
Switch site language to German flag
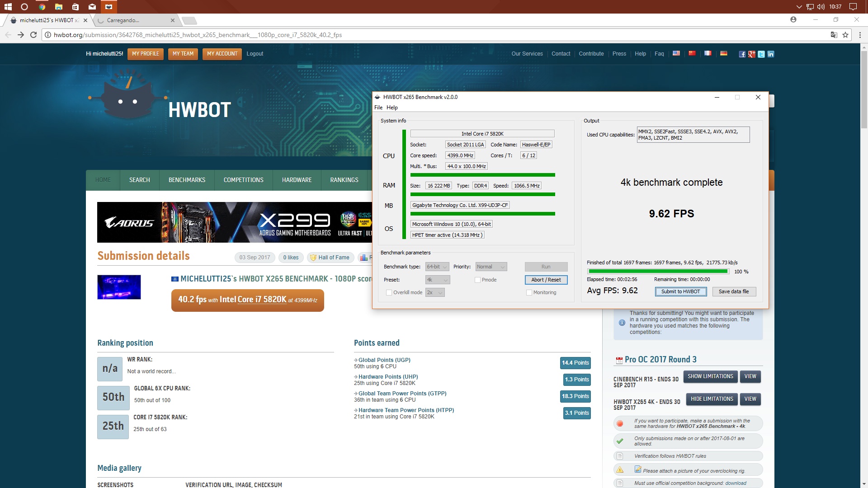(x=724, y=53)
